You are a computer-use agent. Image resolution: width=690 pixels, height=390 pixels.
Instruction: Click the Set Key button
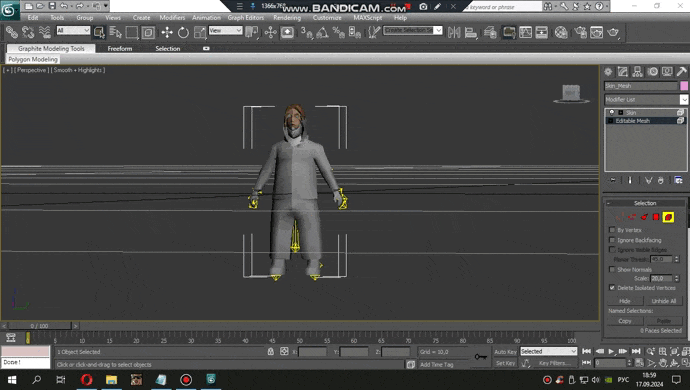(x=505, y=363)
